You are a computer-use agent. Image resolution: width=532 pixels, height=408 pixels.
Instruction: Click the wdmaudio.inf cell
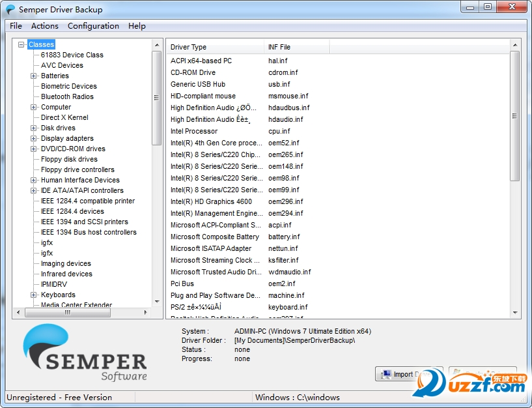coord(289,272)
